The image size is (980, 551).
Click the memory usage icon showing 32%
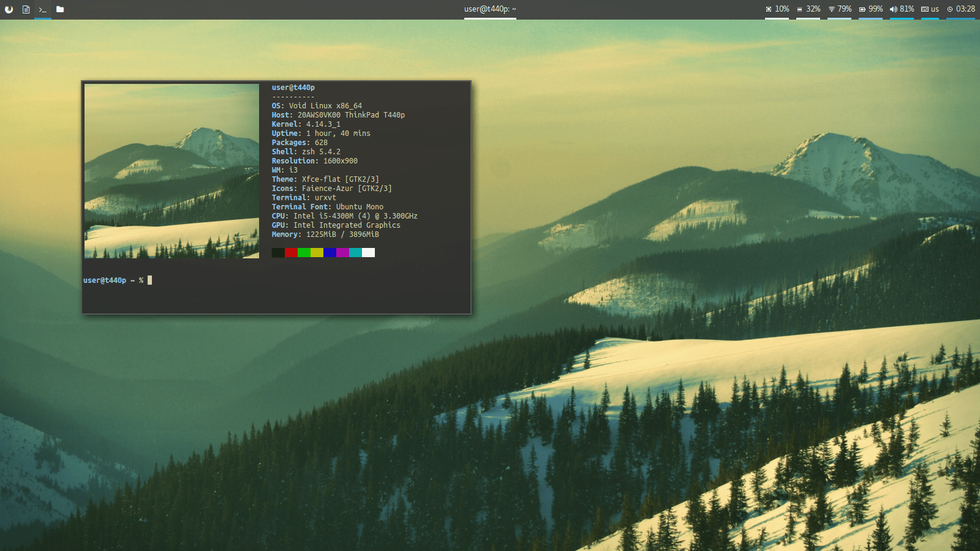(x=799, y=9)
